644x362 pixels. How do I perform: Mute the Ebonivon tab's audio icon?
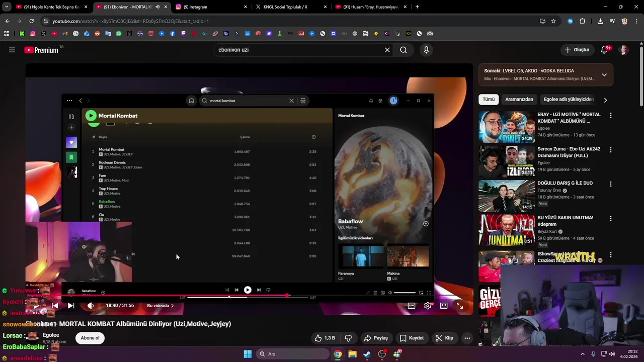coord(157,7)
